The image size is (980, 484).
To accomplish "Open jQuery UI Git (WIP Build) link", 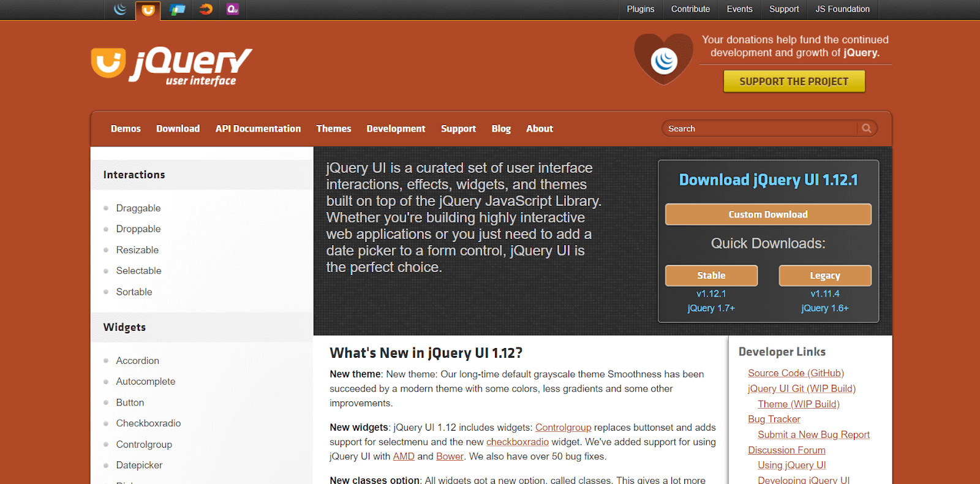I will [801, 388].
